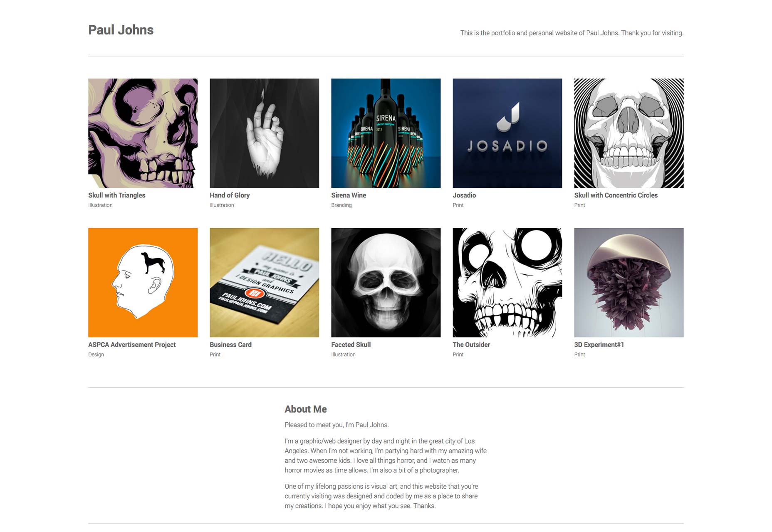
Task: Select the Josadio logo thumbnail
Action: (x=507, y=133)
